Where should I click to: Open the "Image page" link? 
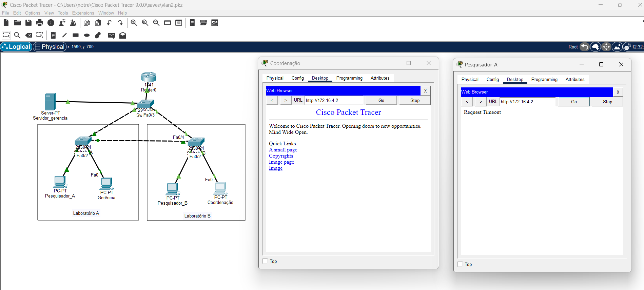click(x=281, y=162)
